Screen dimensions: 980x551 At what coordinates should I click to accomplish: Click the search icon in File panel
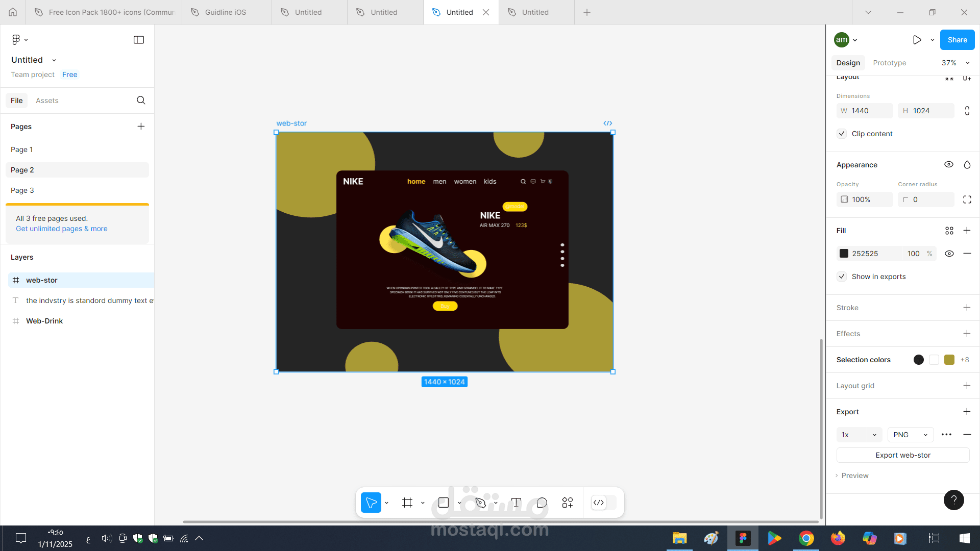click(141, 101)
